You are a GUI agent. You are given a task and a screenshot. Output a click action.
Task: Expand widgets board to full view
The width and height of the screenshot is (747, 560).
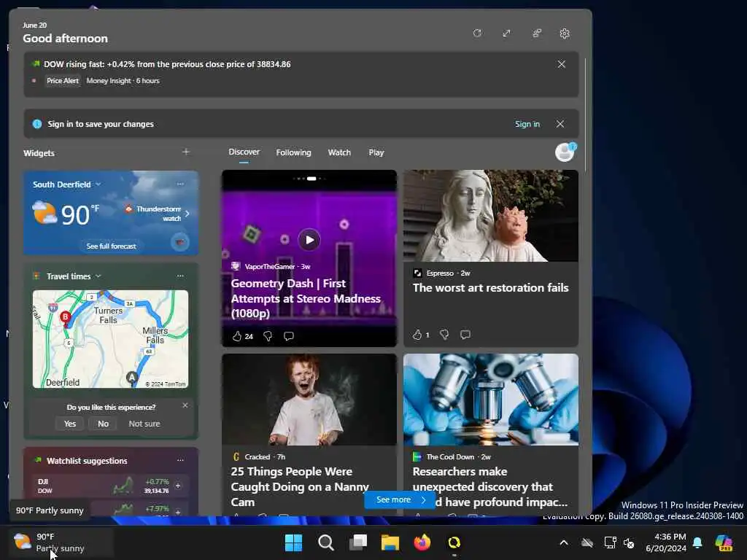(506, 34)
